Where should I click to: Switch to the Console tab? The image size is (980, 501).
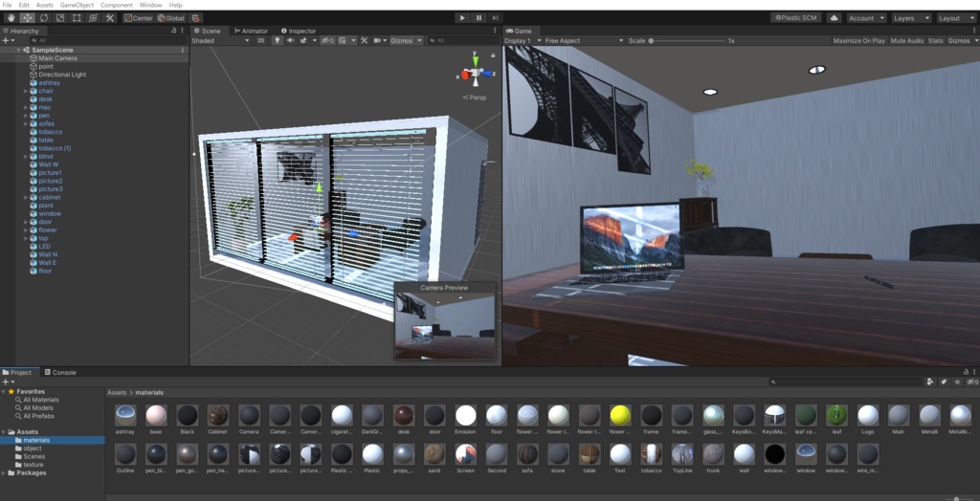pyautogui.click(x=60, y=372)
